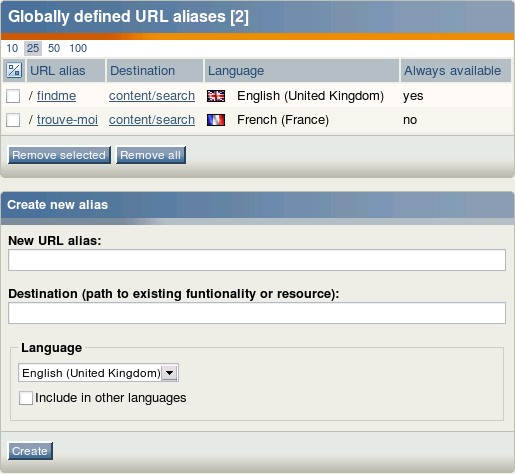Screen dimensions: 515x474
Task: Show 10 items per page
Action: (x=12, y=48)
